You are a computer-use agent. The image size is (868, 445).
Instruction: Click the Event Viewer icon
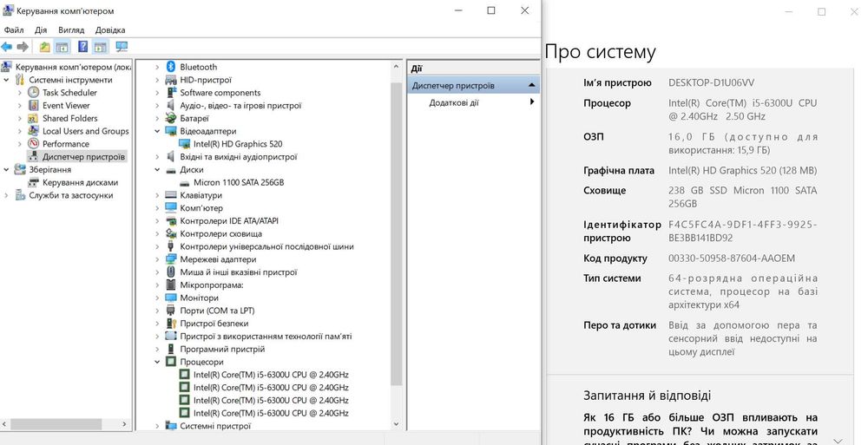[34, 105]
